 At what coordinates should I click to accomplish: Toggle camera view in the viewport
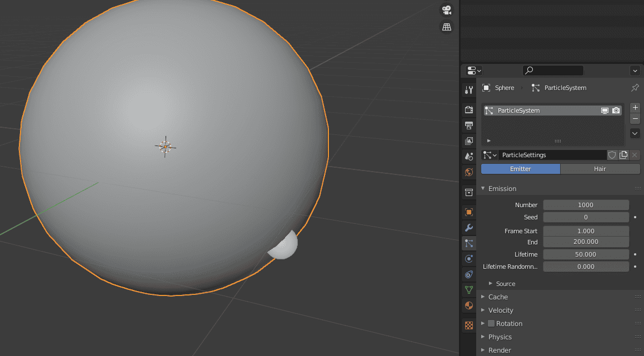click(x=446, y=9)
